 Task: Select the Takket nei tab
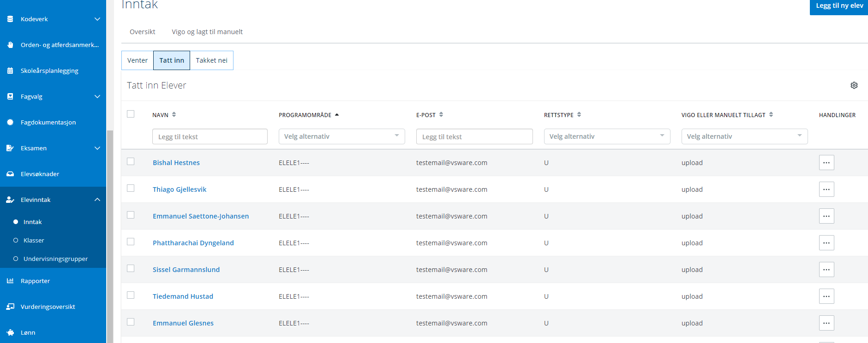pyautogui.click(x=211, y=60)
